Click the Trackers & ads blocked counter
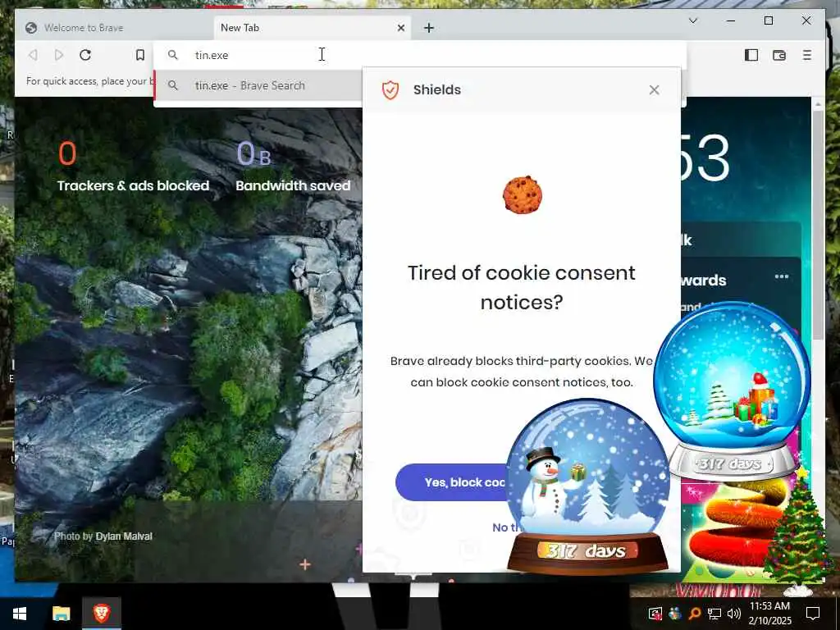Screen dimensions: 840x630 133,167
